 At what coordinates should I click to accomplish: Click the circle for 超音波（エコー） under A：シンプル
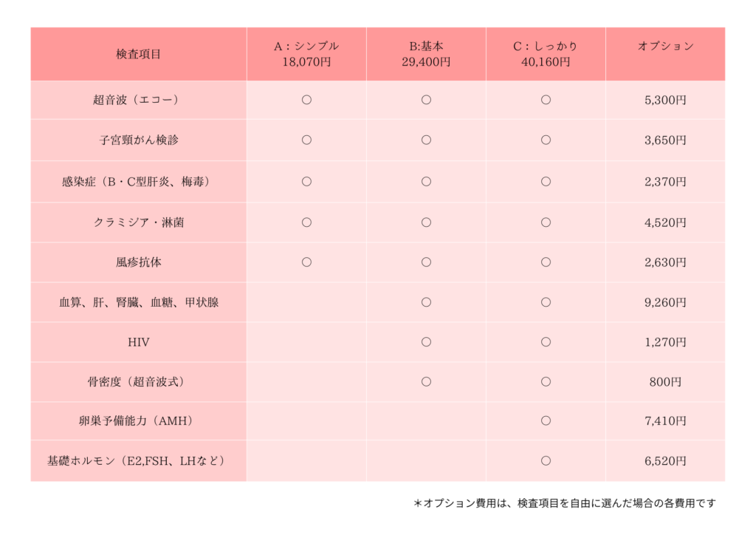point(306,100)
